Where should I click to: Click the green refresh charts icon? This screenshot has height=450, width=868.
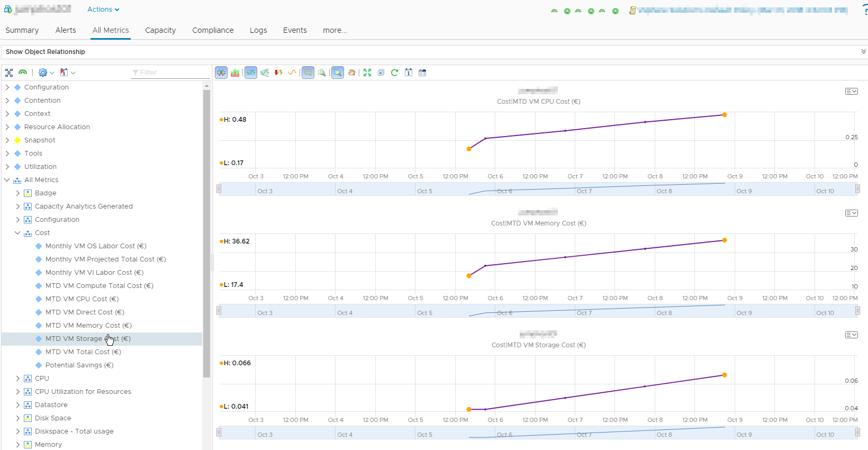click(x=394, y=73)
